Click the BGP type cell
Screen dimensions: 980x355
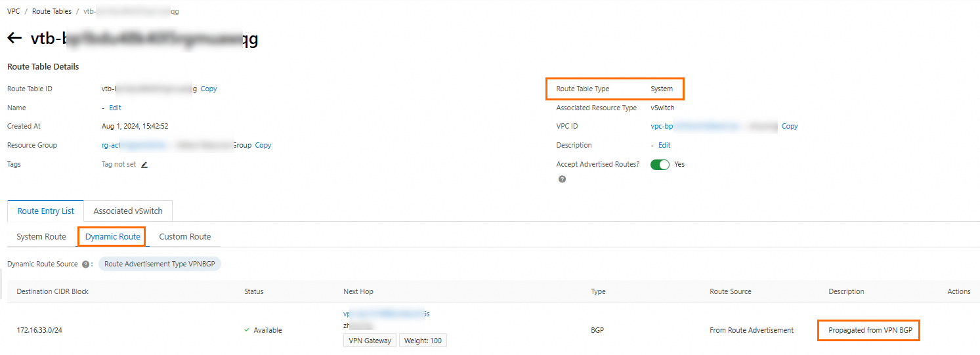pyautogui.click(x=597, y=330)
